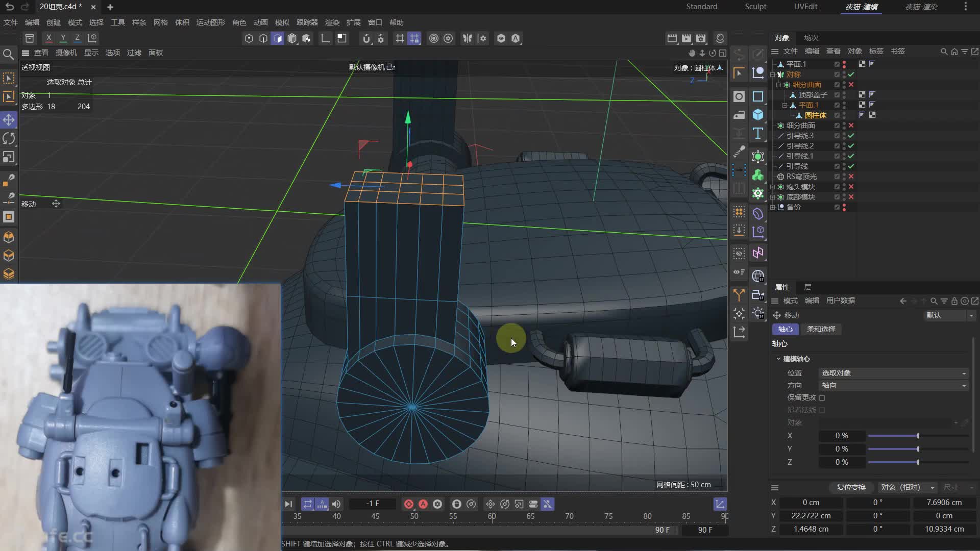This screenshot has height=551, width=980.
Task: Open the 位置 选取对象 dropdown
Action: click(893, 373)
